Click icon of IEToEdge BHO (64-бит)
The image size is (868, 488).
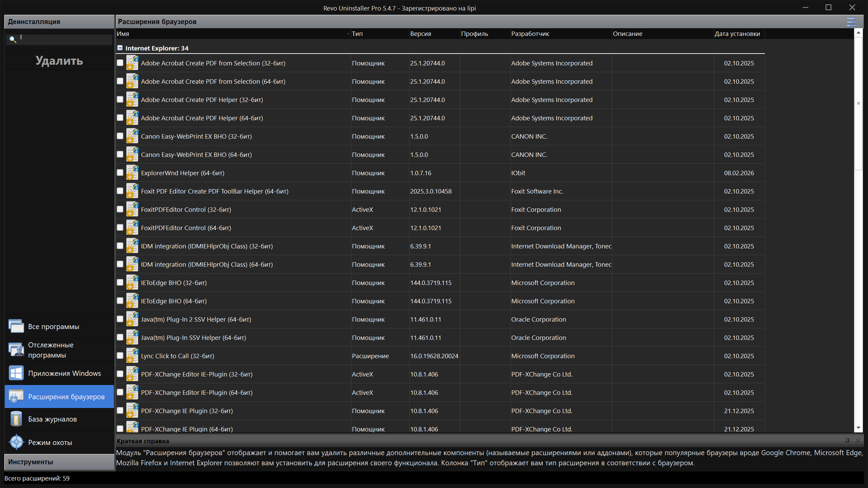tap(132, 301)
